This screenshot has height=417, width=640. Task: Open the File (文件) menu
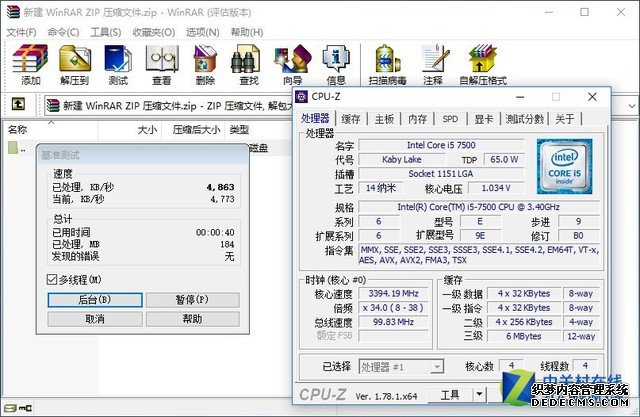tap(21, 32)
